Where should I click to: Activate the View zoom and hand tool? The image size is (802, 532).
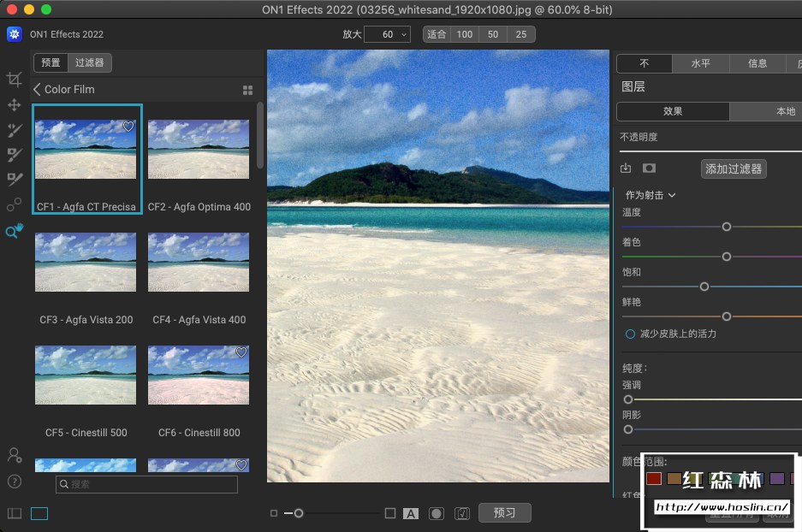click(x=14, y=231)
